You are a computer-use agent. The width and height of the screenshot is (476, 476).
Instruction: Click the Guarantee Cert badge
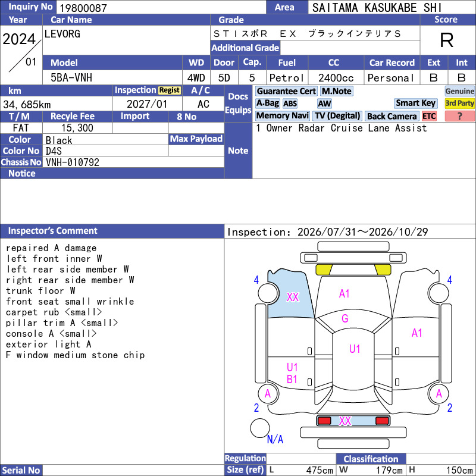click(286, 91)
